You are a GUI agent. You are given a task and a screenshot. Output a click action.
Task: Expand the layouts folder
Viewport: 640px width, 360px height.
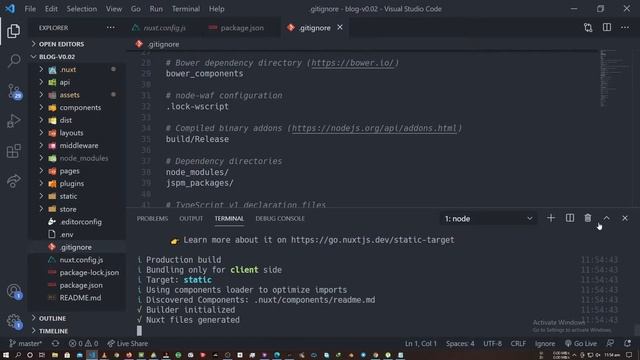coord(71,133)
